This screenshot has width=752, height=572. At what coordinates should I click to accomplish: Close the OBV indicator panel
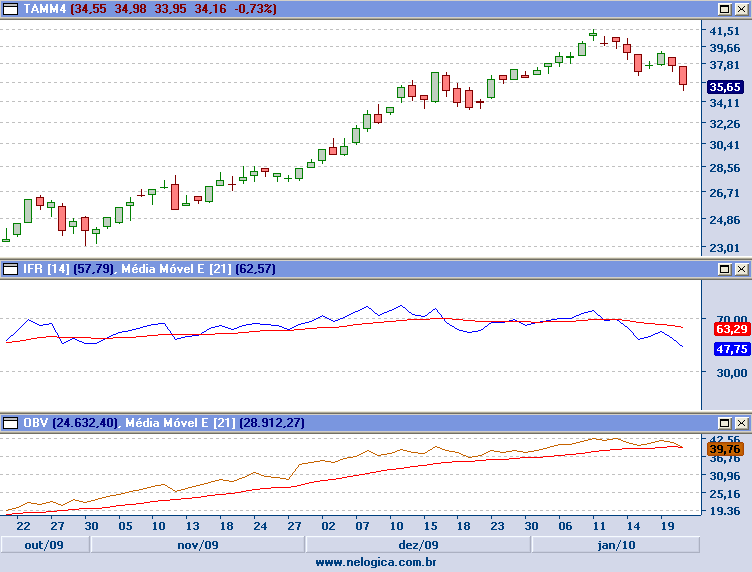pos(741,423)
